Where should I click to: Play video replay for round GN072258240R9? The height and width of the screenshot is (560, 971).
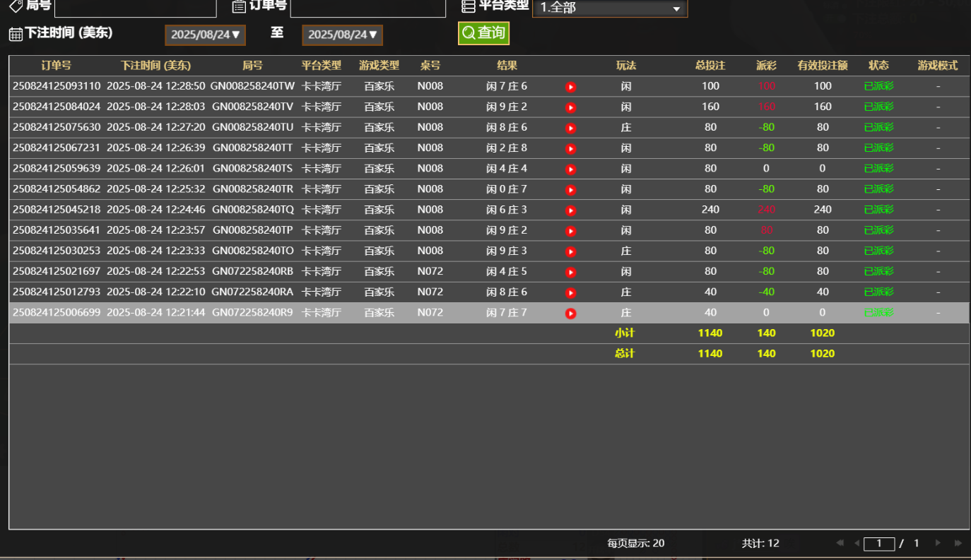571,314
